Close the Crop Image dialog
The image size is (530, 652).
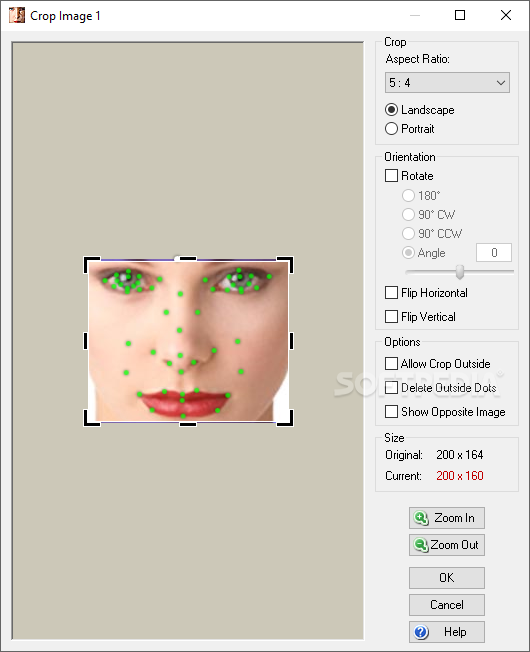506,15
